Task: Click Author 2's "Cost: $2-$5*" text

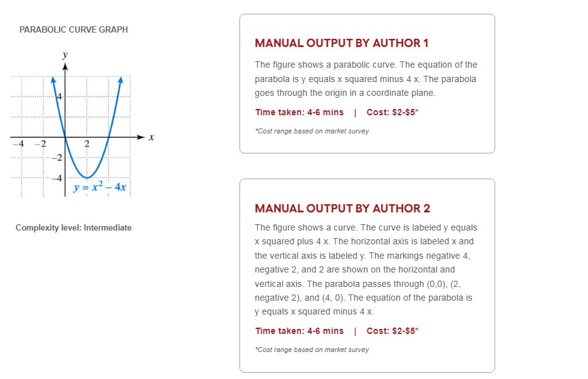Action: pyautogui.click(x=392, y=331)
